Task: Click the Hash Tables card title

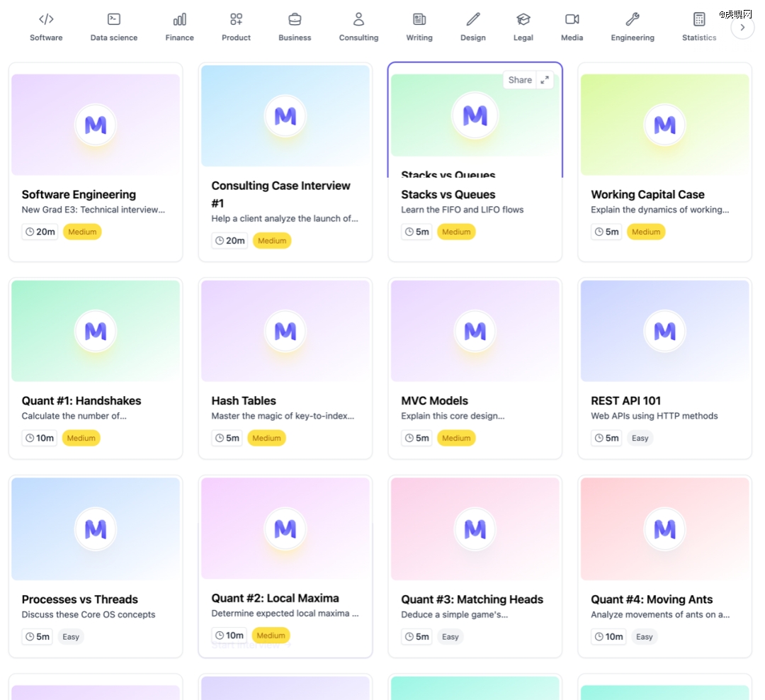Action: tap(244, 401)
